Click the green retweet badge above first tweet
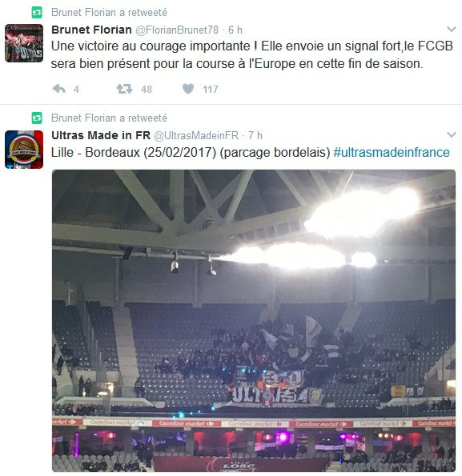 pos(37,13)
